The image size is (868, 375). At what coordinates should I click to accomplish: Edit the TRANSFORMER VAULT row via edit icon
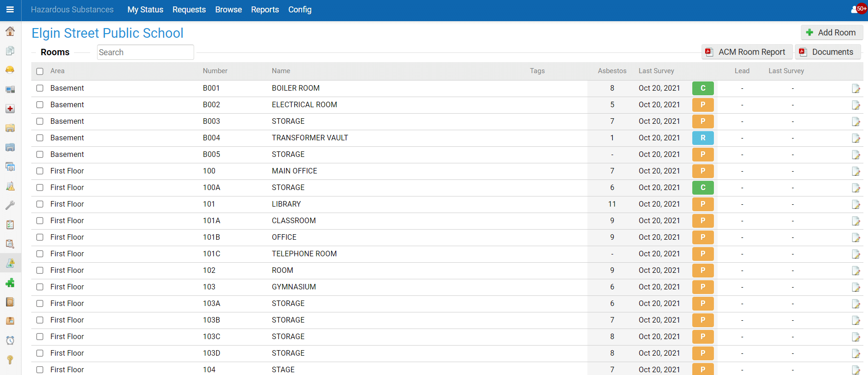click(856, 138)
